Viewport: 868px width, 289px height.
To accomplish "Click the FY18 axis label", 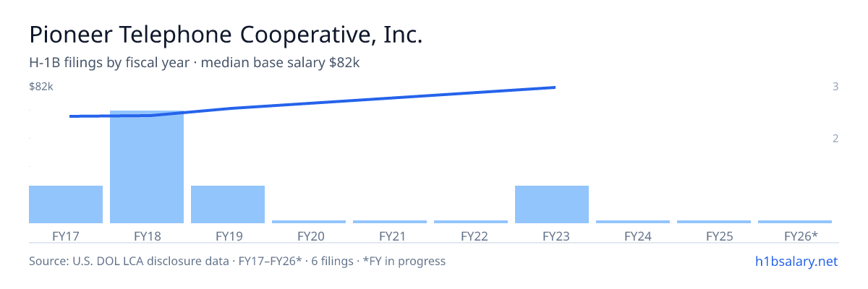I will (x=147, y=236).
